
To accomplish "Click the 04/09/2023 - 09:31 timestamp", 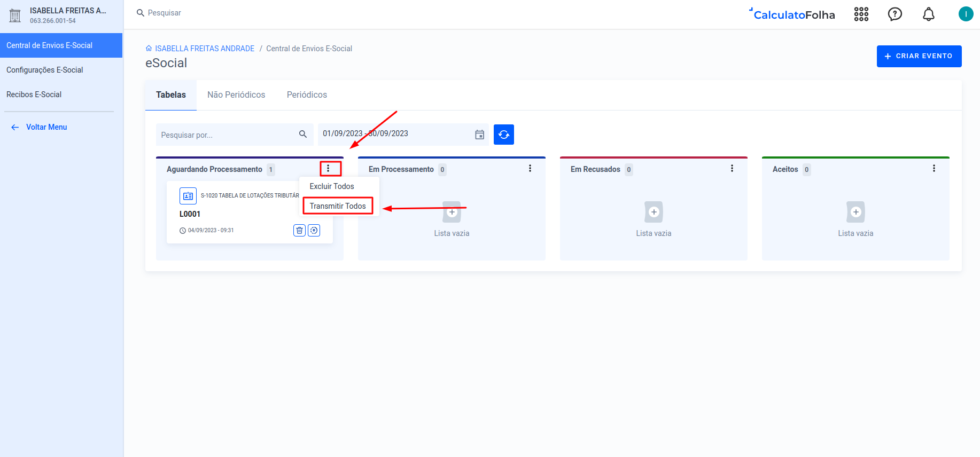I will tap(211, 231).
